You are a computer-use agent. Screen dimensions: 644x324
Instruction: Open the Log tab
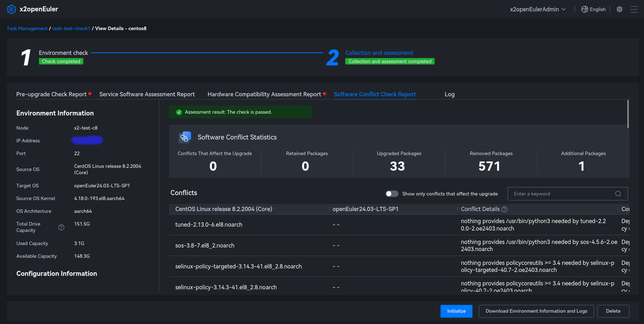tap(449, 94)
